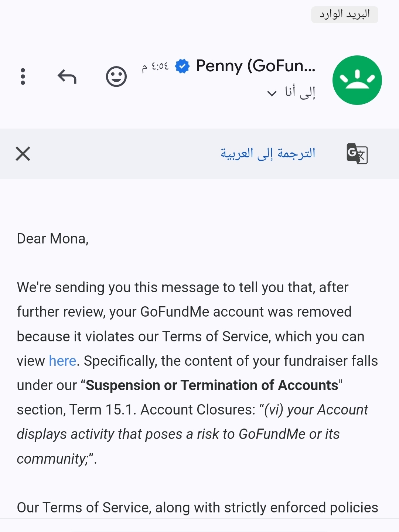
Task: Expand recipient details chevron beside إلى أنا
Action: pyautogui.click(x=272, y=93)
